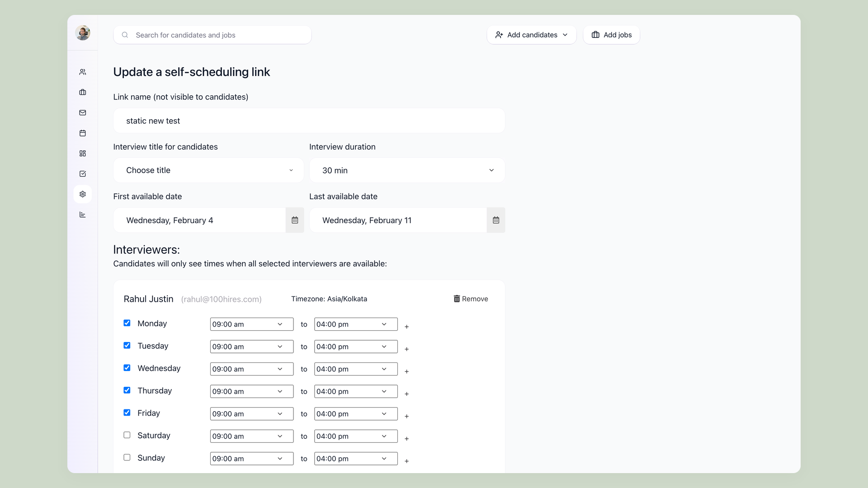
Task: Open the dashboard grid sidebar icon
Action: [83, 154]
